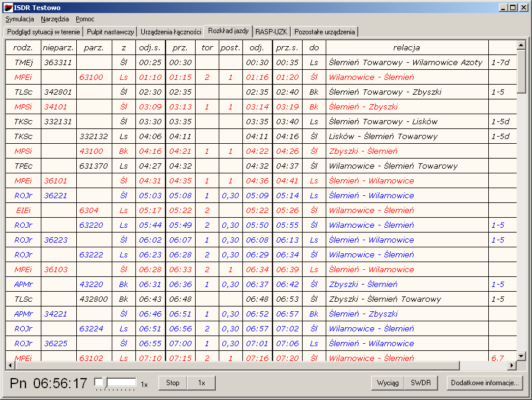Click the EIEi train type cell
Image resolution: width=532 pixels, height=400 pixels.
click(23, 210)
